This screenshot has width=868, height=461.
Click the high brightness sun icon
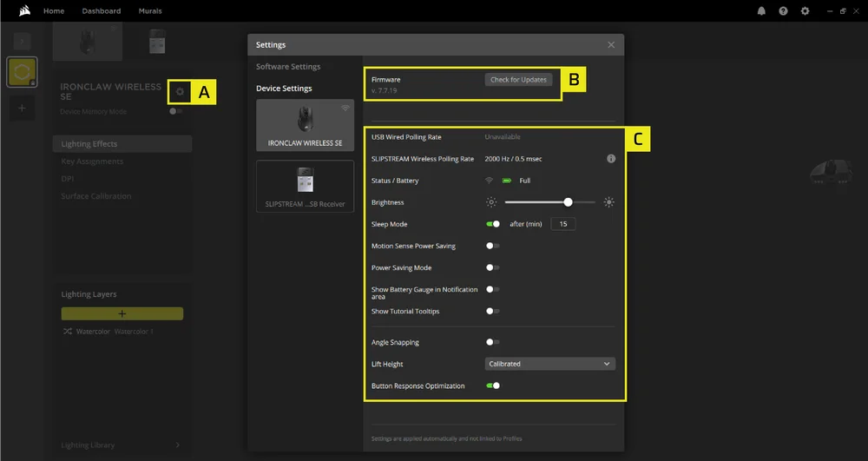tap(609, 202)
